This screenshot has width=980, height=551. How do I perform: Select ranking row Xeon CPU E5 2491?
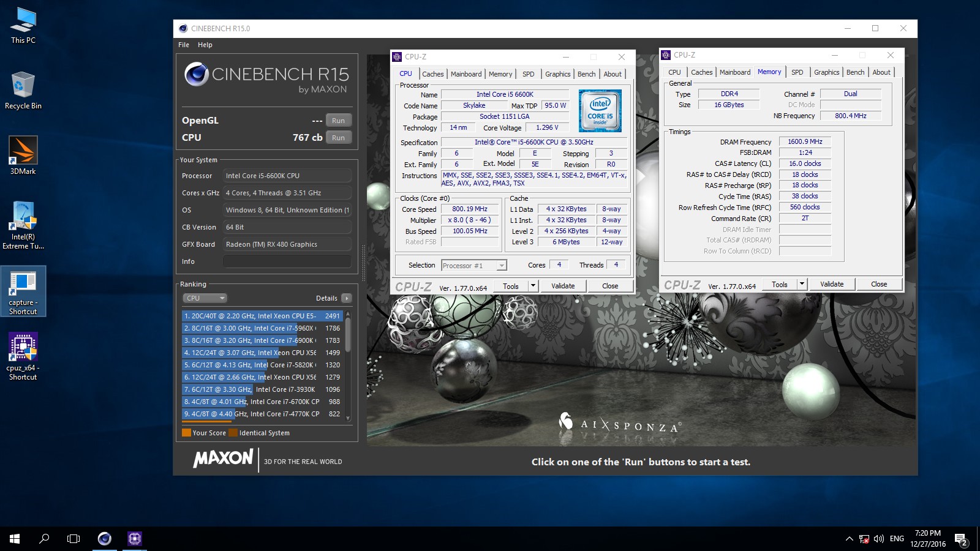[262, 316]
